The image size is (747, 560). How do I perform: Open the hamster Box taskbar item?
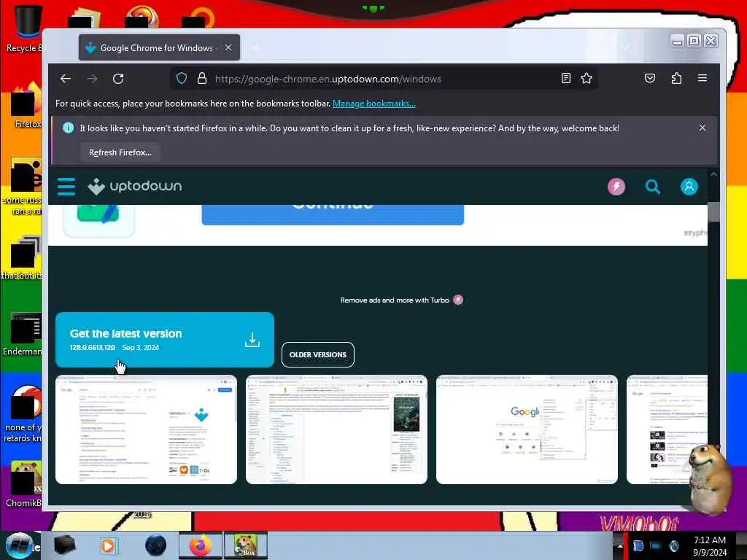246,545
